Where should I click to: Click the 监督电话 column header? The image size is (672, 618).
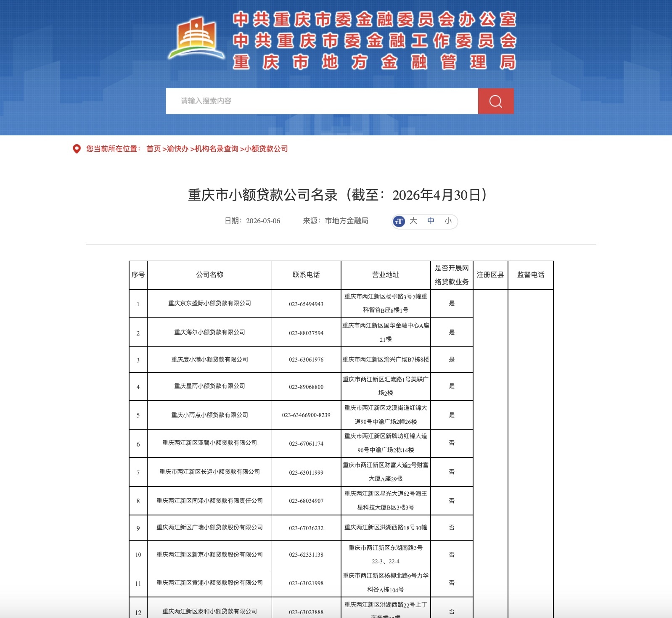pos(531,275)
